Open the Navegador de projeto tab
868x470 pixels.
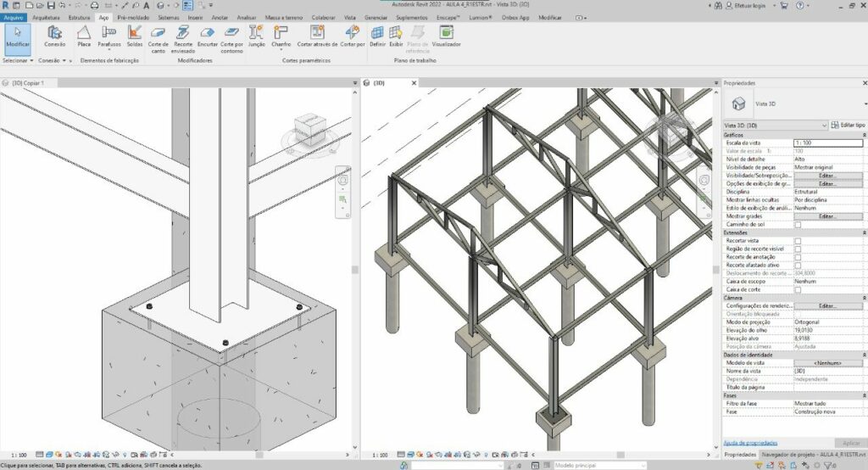(x=813, y=455)
